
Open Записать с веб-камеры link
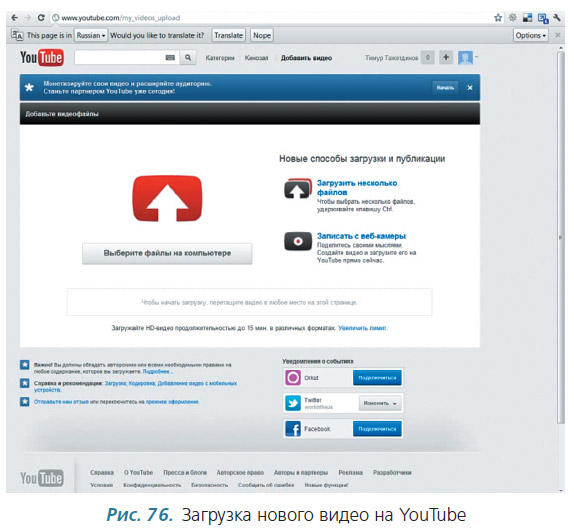tap(361, 236)
